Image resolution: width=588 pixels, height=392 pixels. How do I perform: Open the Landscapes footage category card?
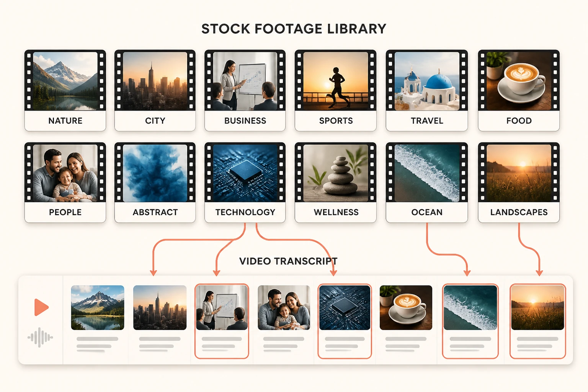(x=519, y=183)
